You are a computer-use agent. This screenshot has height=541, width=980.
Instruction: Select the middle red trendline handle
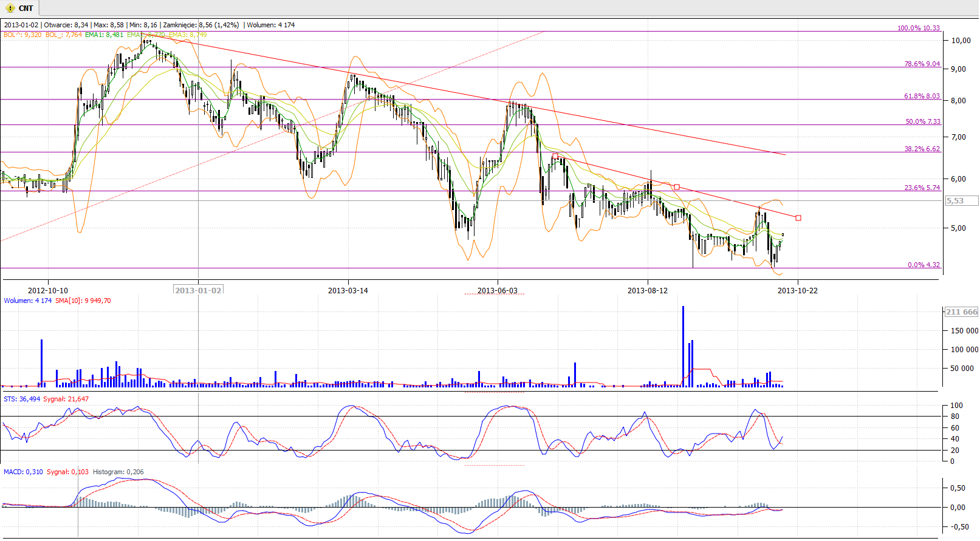point(677,187)
